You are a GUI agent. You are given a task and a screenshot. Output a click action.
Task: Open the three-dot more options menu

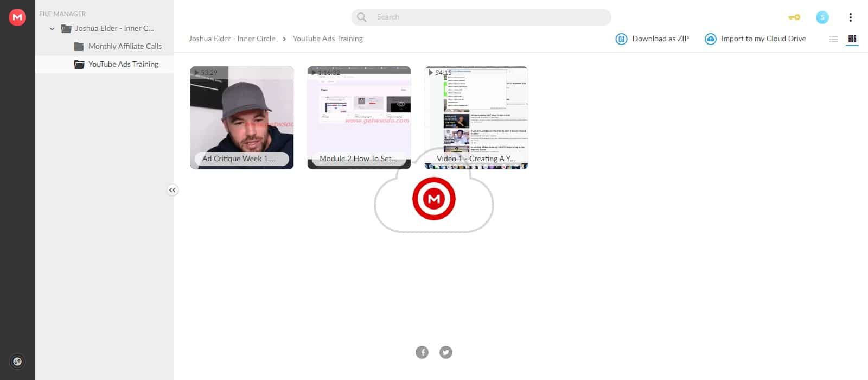(850, 17)
